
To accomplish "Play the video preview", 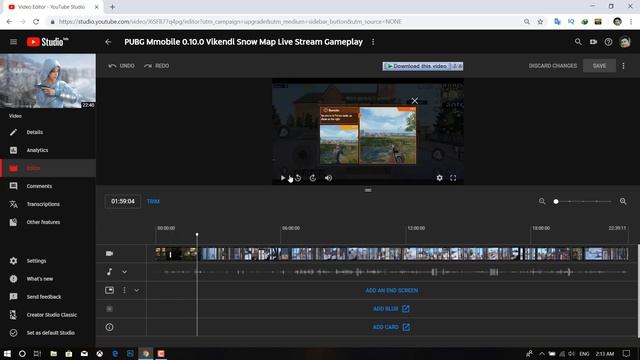I will tap(283, 178).
